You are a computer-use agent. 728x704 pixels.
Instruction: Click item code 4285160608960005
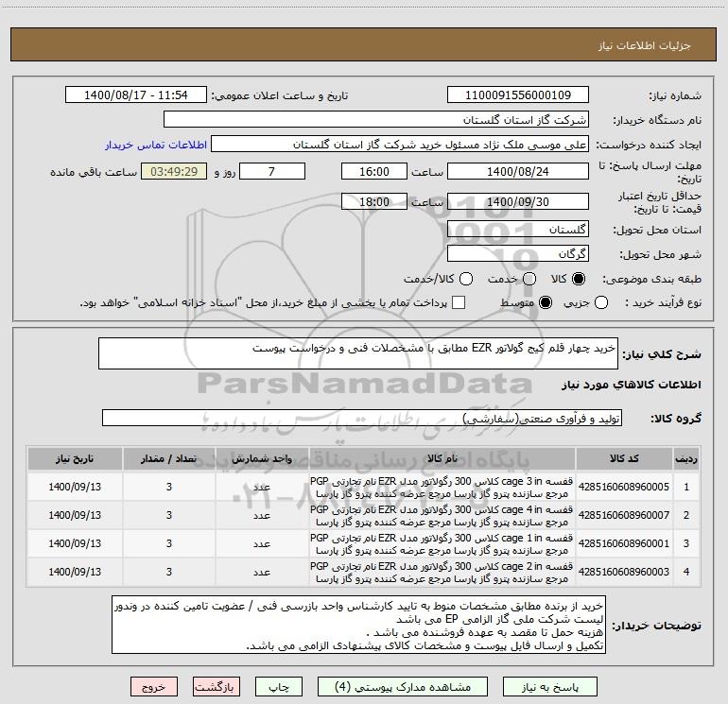point(624,487)
